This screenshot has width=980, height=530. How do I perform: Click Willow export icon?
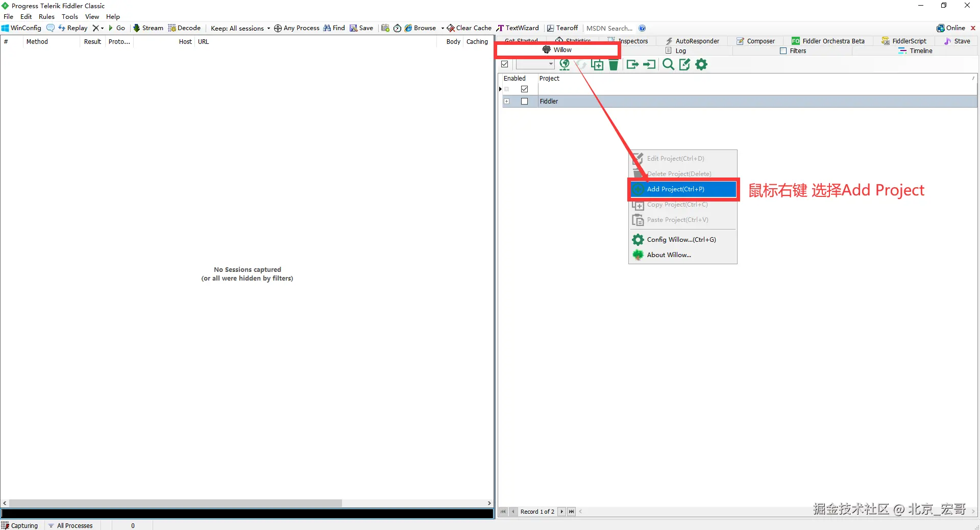[x=632, y=64]
